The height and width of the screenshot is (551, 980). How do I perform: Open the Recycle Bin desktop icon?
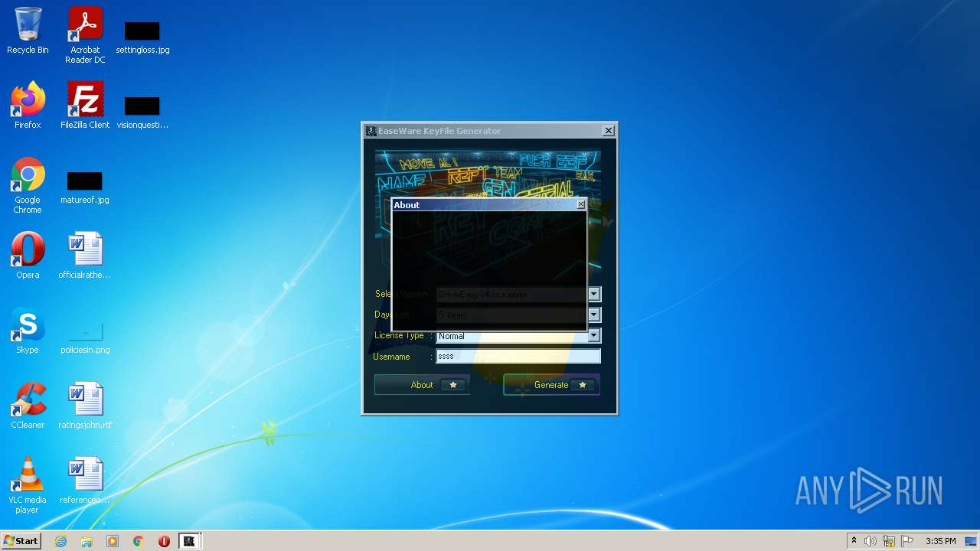28,31
